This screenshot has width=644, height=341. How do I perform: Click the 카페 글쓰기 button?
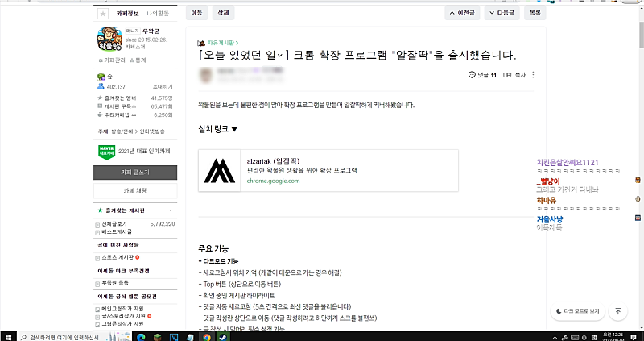click(x=135, y=173)
